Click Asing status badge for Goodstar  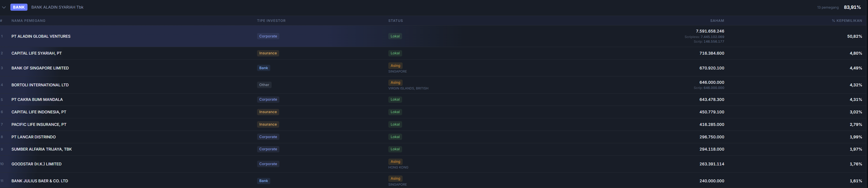395,162
